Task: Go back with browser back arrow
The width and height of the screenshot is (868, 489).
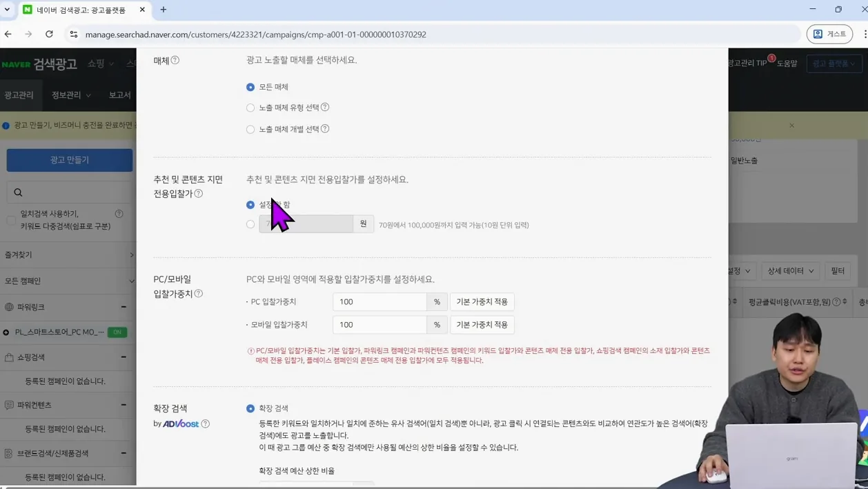Action: 8,34
